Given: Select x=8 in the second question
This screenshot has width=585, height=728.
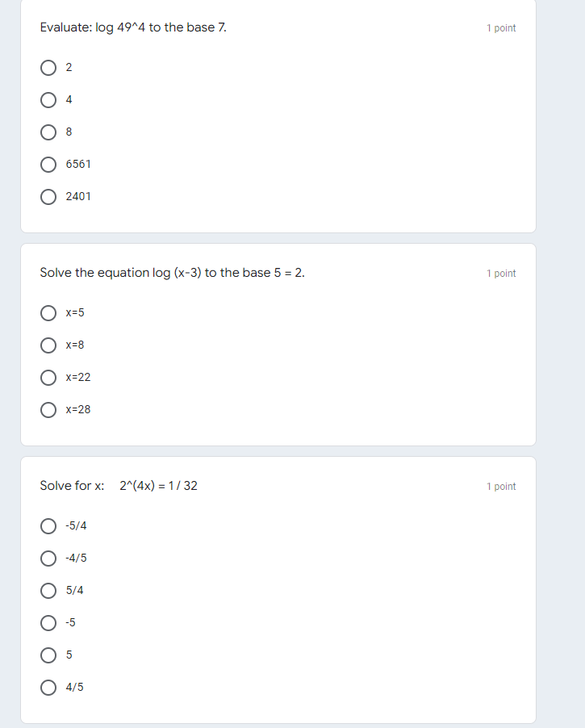Looking at the screenshot, I should click(49, 345).
